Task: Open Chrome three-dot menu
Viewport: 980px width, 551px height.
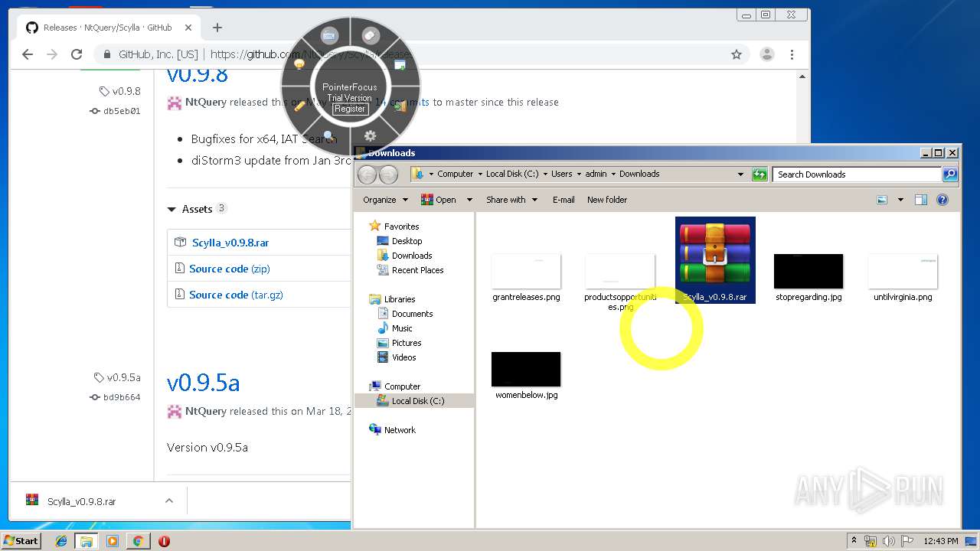Action: click(792, 54)
